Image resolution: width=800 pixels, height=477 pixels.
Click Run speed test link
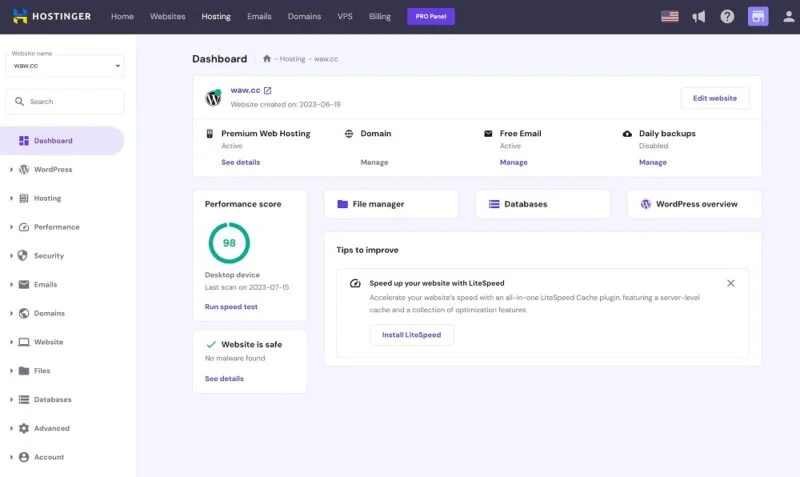(231, 307)
